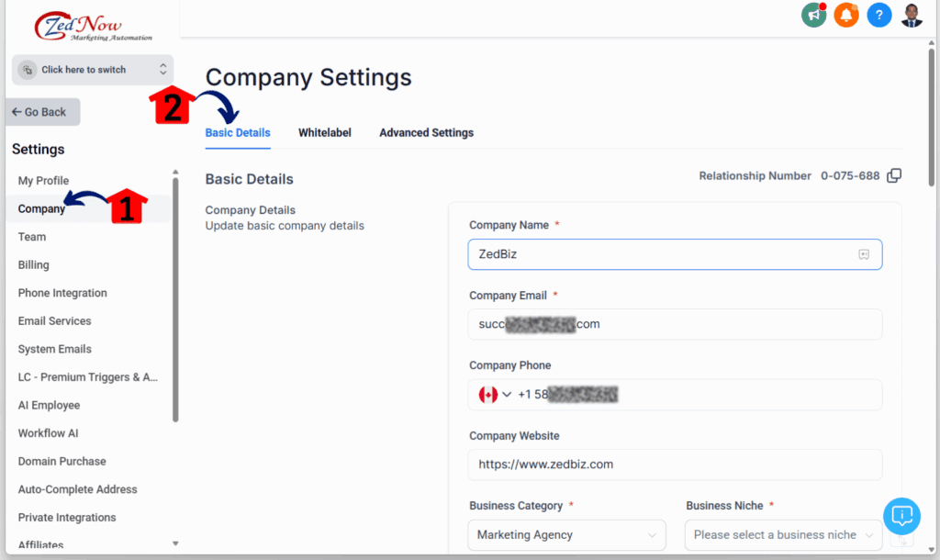This screenshot has width=940, height=560.
Task: Open Email Services settings
Action: click(x=54, y=320)
